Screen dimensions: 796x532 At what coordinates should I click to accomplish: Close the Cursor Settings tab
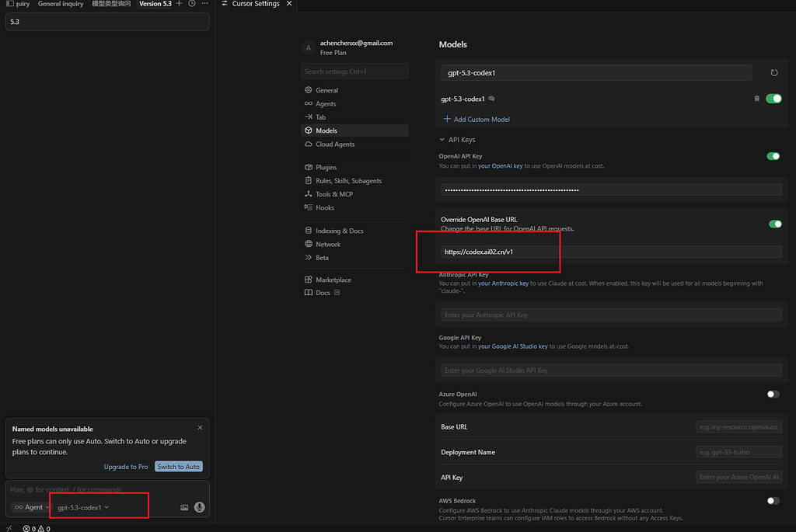point(289,4)
